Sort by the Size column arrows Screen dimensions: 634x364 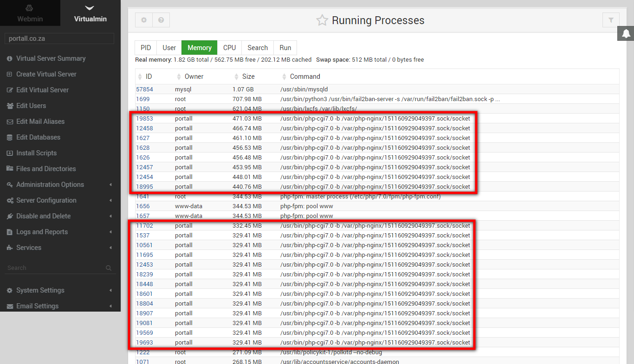click(x=237, y=77)
